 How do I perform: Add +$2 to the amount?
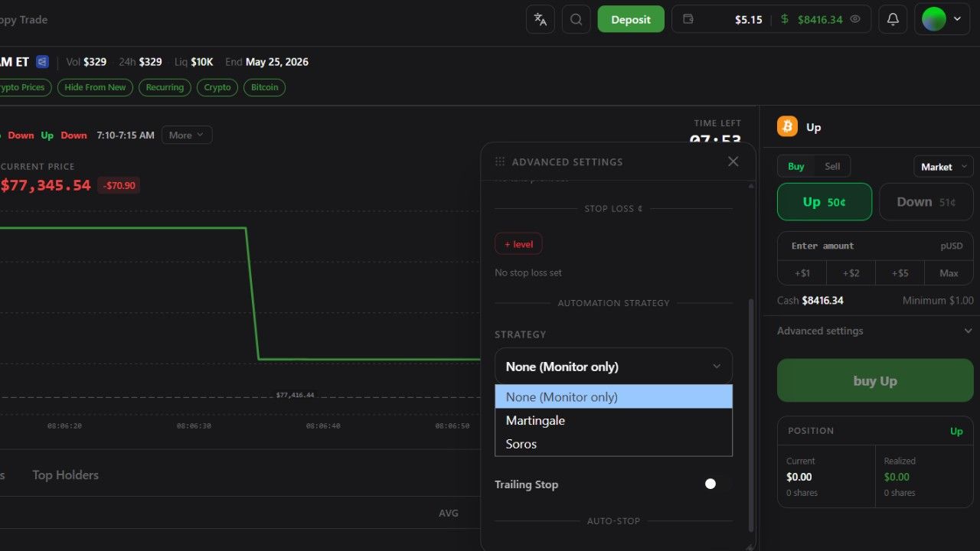tap(851, 273)
